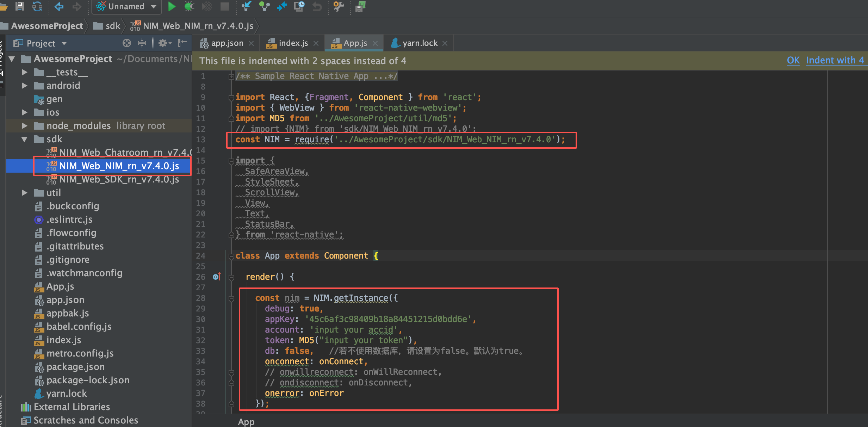Click the sdk breadcrumb
The height and width of the screenshot is (427, 868).
107,26
